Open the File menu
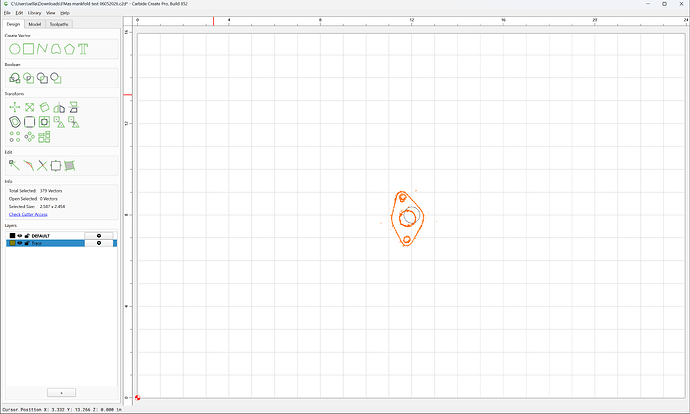This screenshot has height=414, width=690. click(7, 13)
